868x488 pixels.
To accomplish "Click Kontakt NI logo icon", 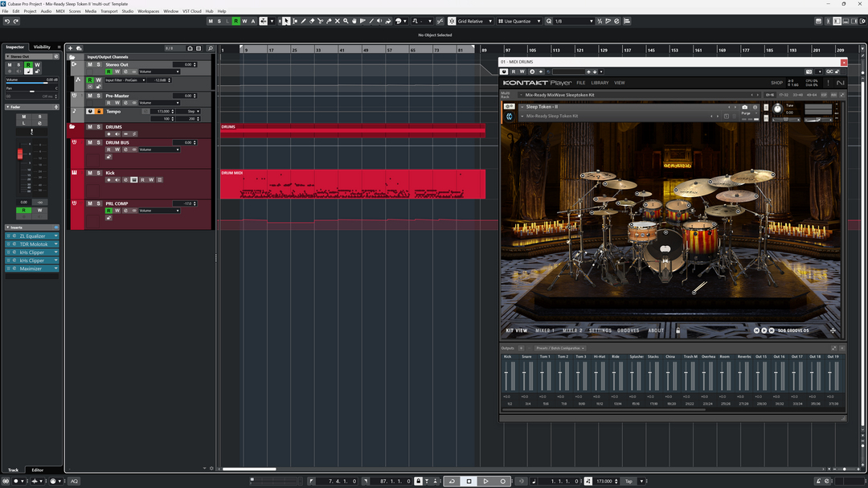I will (x=841, y=83).
